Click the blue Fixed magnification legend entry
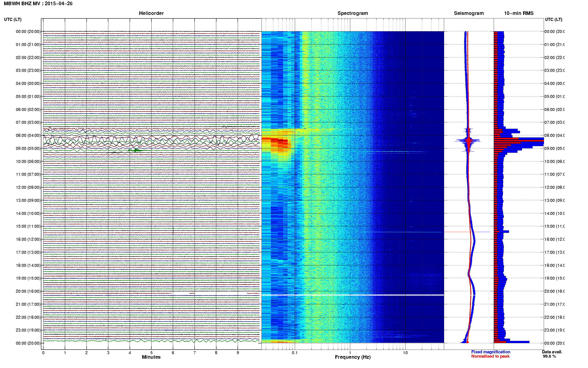Image resolution: width=588 pixels, height=368 pixels. pos(491,352)
